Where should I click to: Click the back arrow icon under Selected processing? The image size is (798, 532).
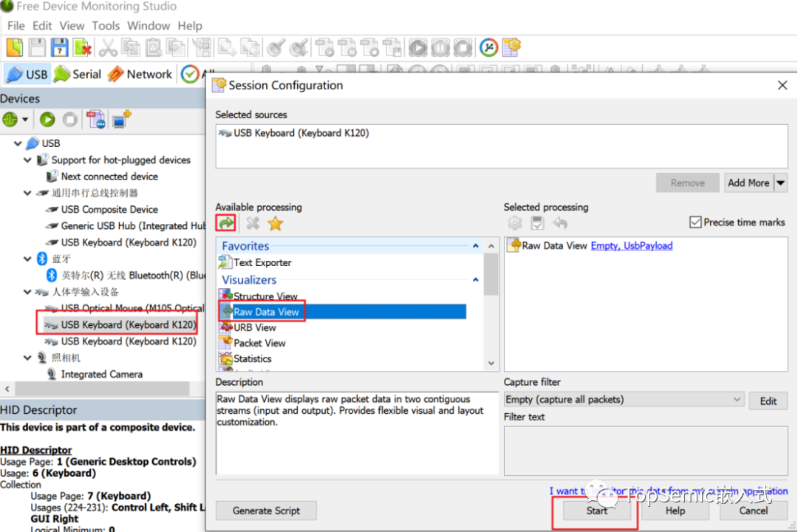point(560,223)
